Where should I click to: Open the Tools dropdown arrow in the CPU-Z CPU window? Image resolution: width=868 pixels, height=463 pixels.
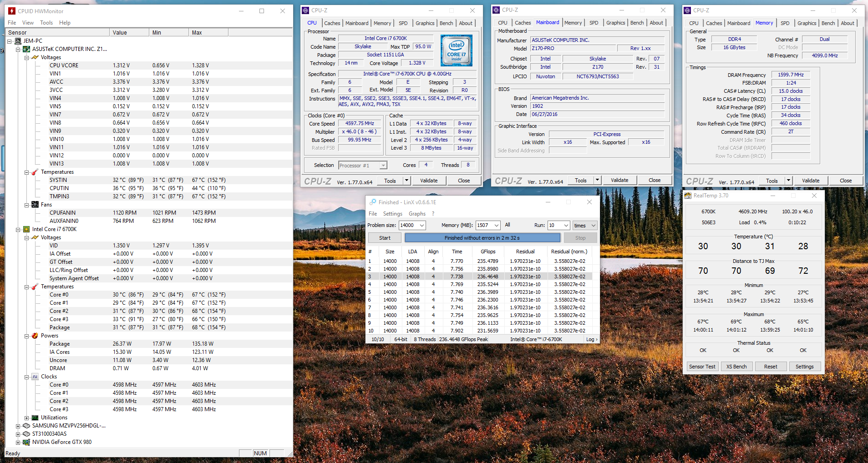pos(407,181)
